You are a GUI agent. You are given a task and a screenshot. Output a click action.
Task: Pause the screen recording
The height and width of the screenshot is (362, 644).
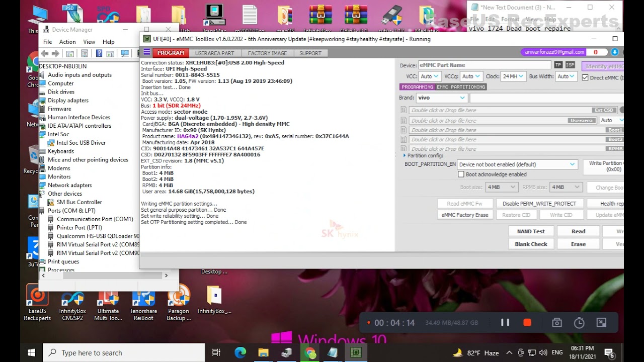click(x=505, y=323)
